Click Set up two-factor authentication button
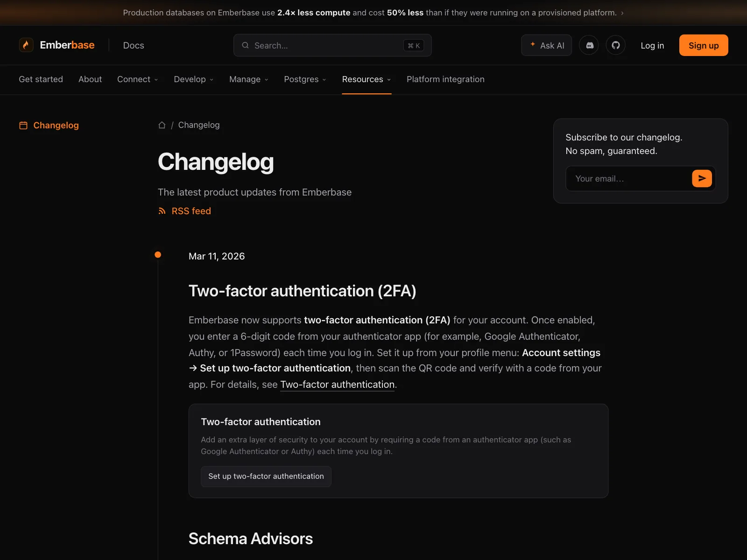This screenshot has height=560, width=747. coord(266,476)
